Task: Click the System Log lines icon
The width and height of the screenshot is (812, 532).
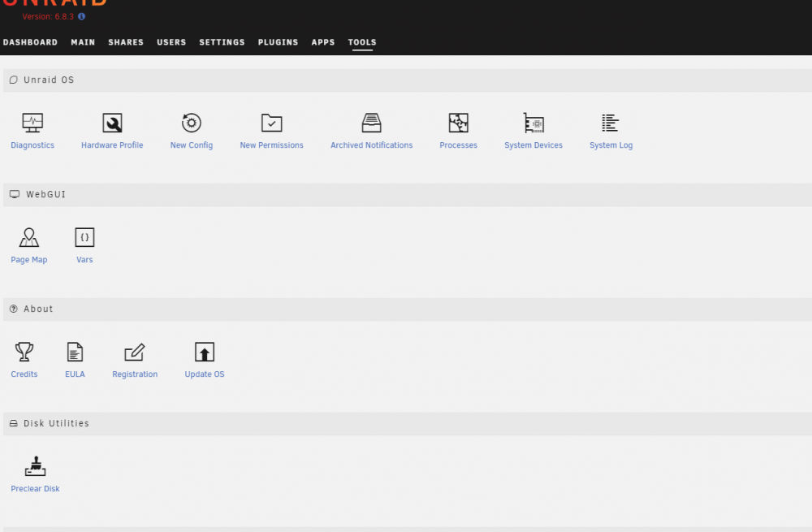Action: click(611, 123)
